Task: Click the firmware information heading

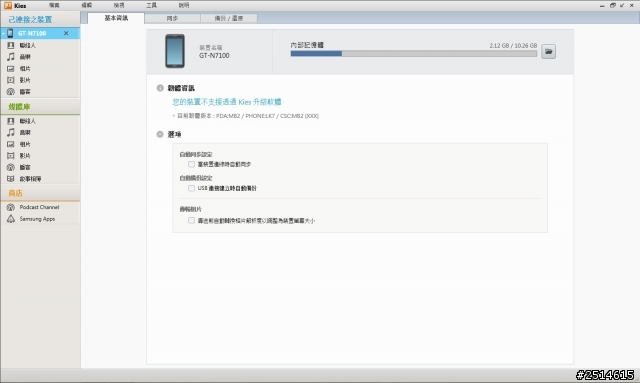Action: click(x=181, y=88)
